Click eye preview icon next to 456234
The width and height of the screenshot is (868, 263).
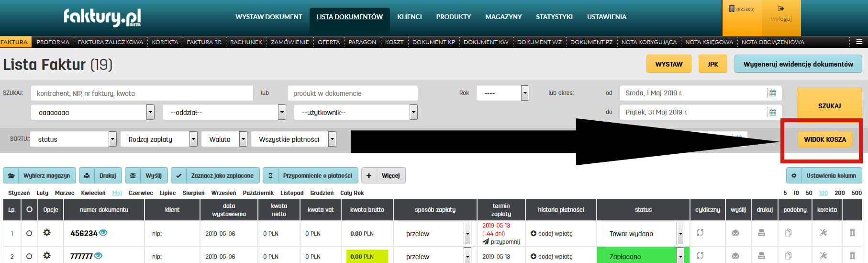pos(103,233)
